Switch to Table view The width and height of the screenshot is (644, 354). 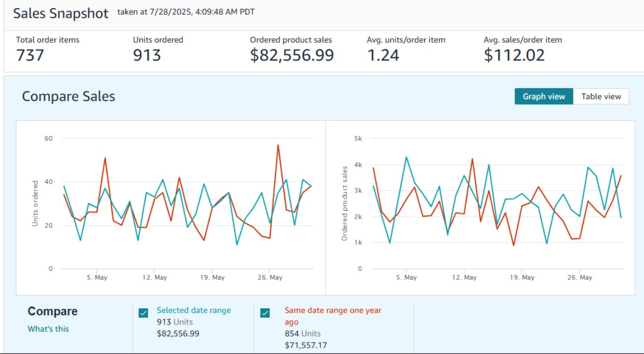pos(601,97)
